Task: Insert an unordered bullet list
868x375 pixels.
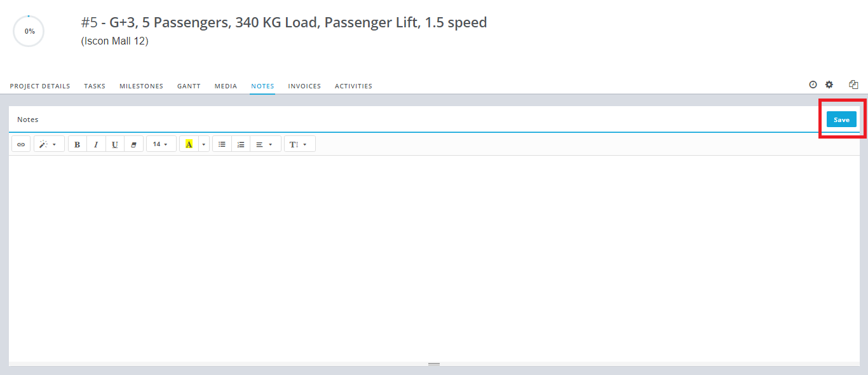Action: point(222,144)
